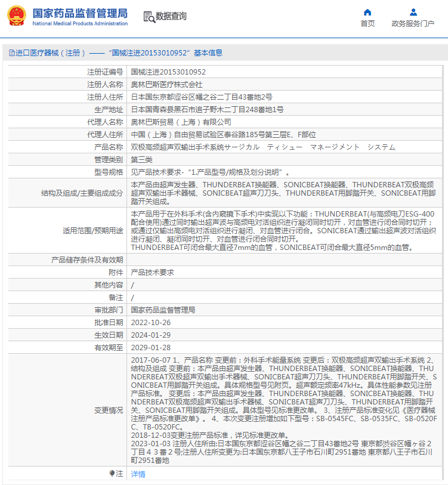Select registrant name 奥林巴斯医疗株式会社
The image size is (448, 485).
tap(166, 85)
